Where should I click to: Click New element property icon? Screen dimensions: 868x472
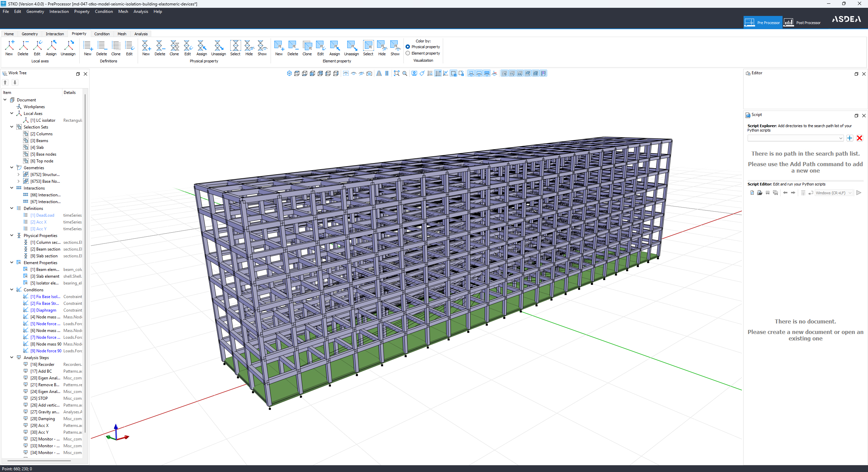click(279, 48)
